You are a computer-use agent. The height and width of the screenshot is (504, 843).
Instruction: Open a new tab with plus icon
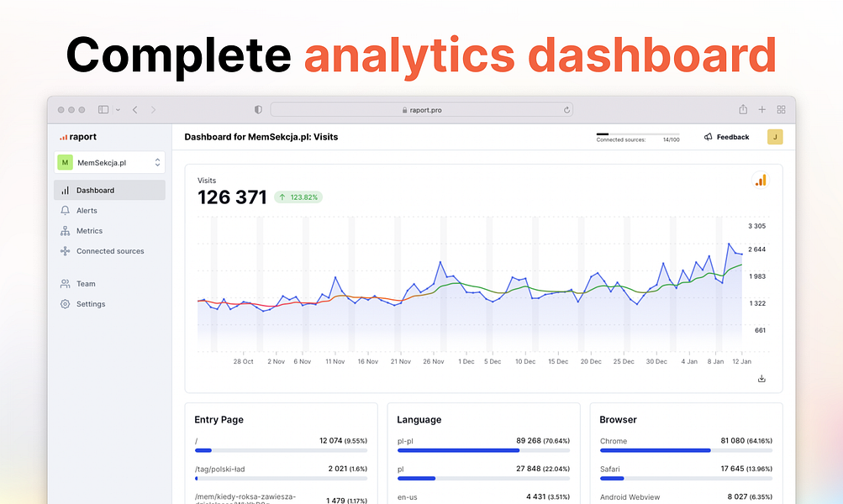tap(761, 109)
